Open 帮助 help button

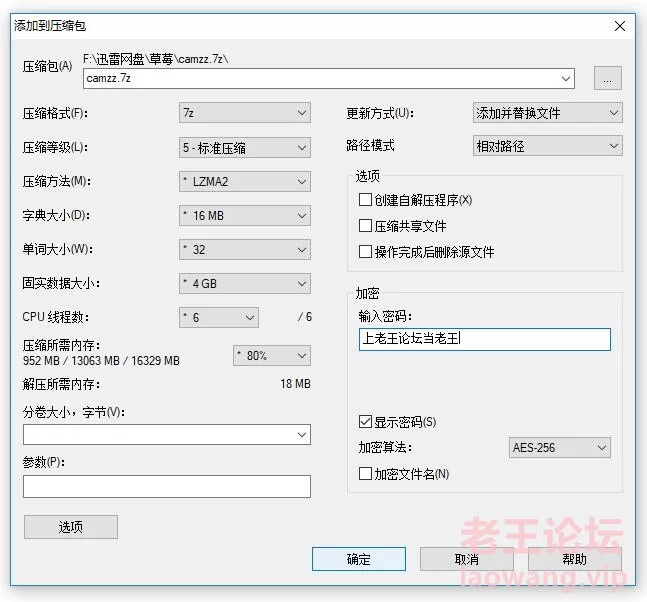click(574, 559)
